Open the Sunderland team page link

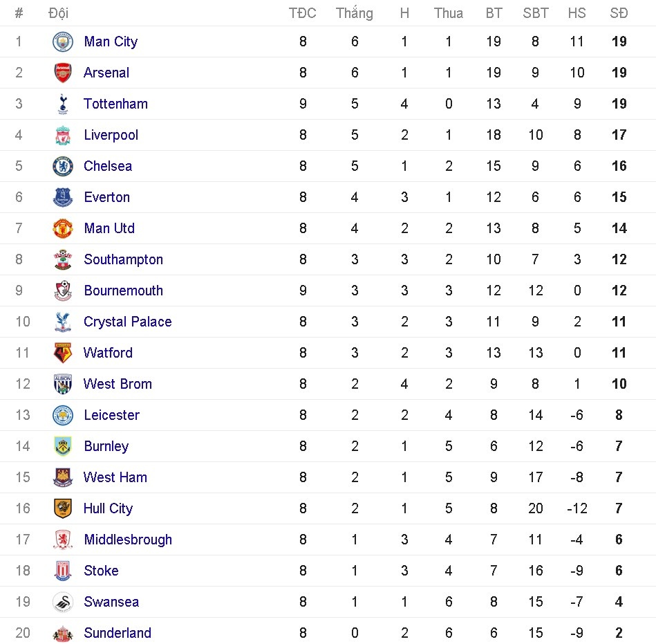(117, 633)
